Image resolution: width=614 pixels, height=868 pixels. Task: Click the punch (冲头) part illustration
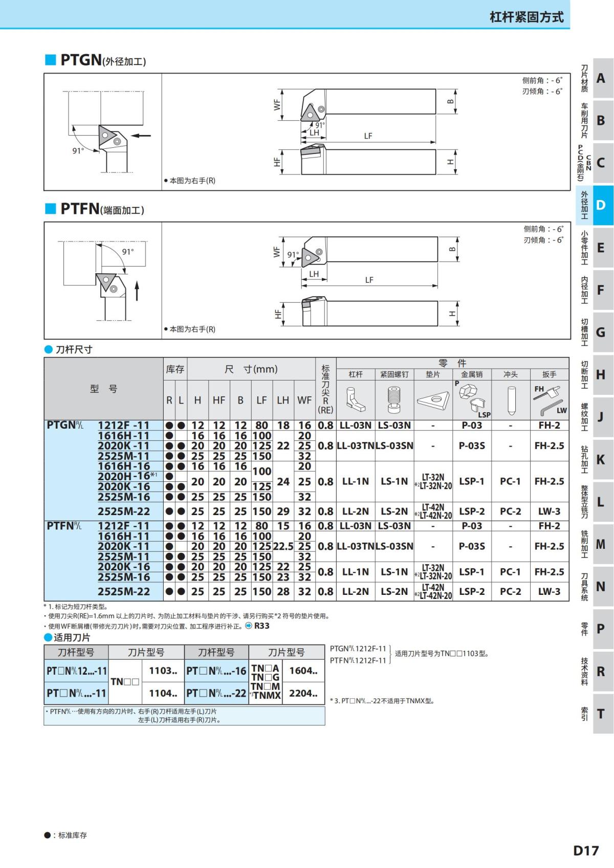[511, 399]
